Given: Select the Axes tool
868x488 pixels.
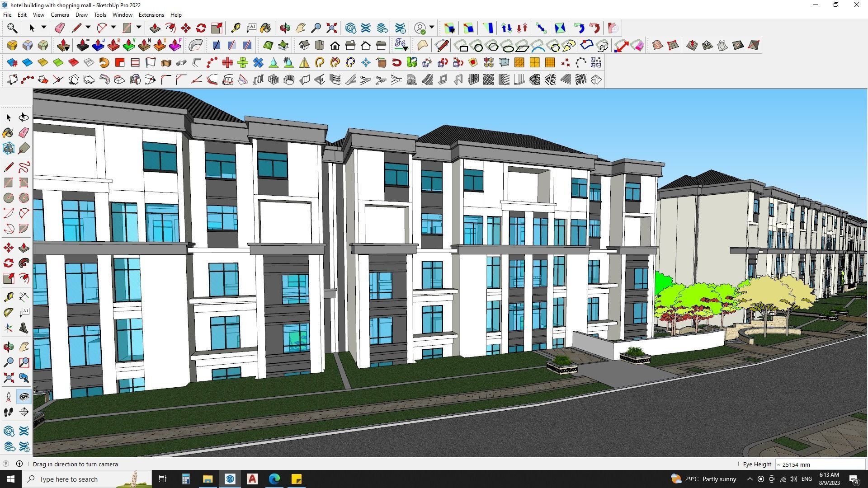Looking at the screenshot, I should pos(9,328).
